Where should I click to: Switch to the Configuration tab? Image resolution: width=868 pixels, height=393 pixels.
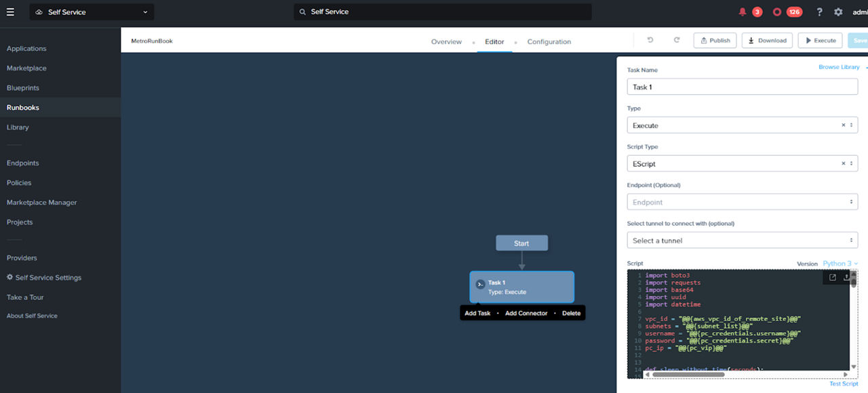549,42
